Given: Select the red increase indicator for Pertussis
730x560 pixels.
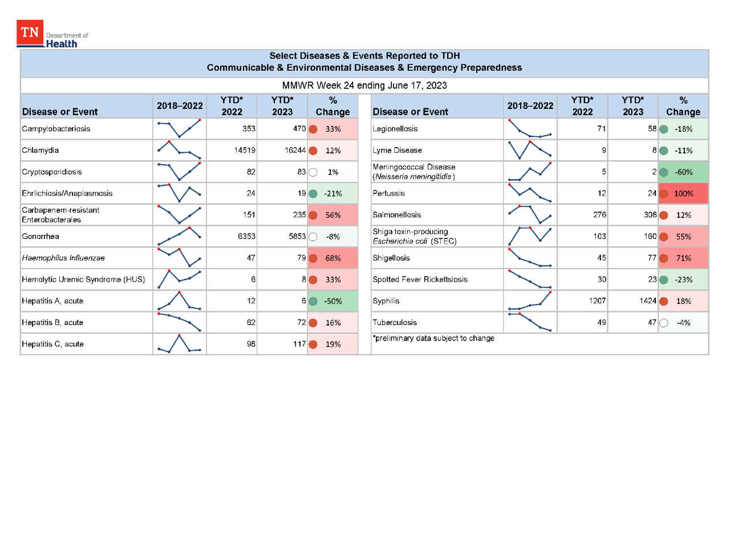Looking at the screenshot, I should [664, 193].
